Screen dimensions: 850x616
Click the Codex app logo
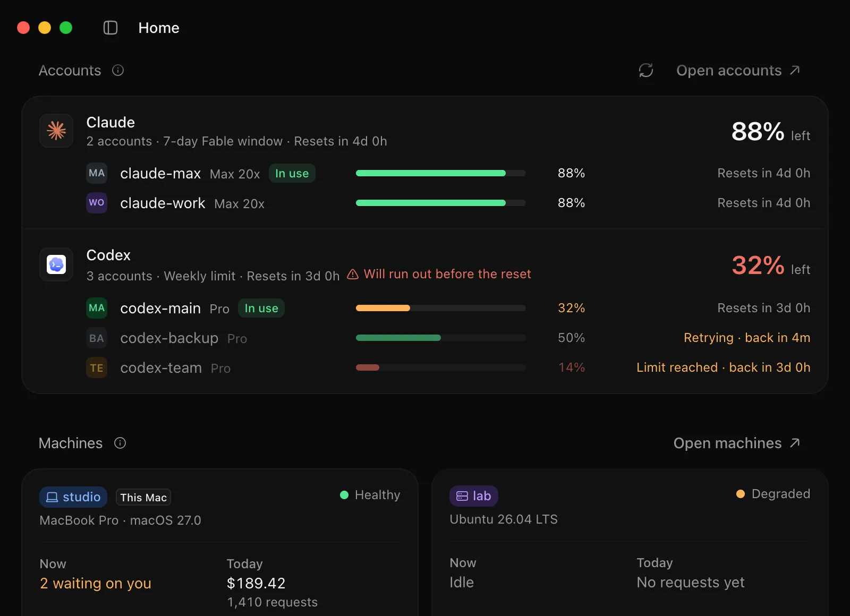[56, 264]
